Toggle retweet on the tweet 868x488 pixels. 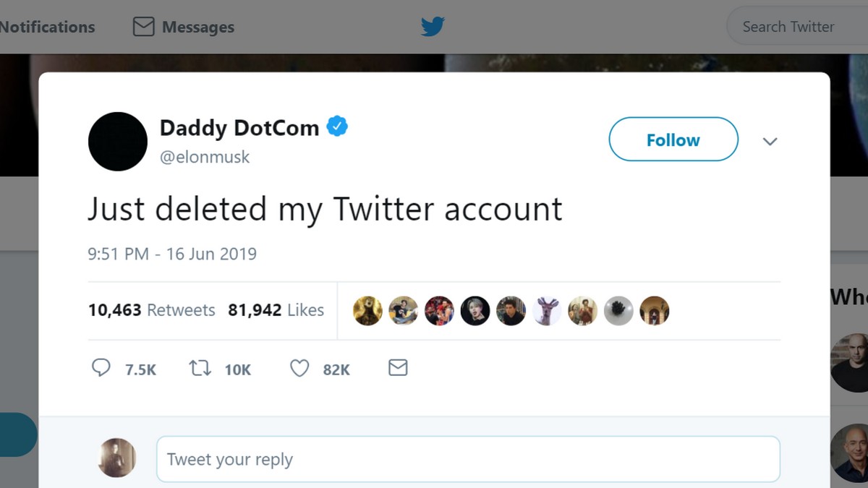point(200,368)
